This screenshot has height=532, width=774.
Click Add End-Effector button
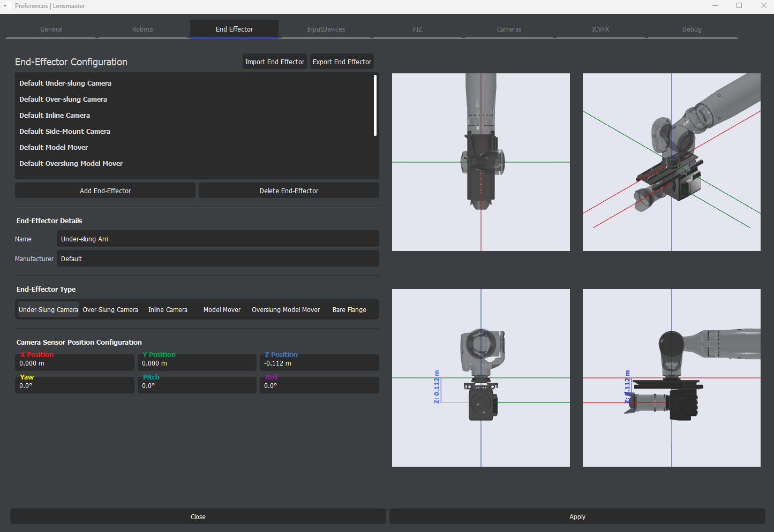(x=105, y=191)
